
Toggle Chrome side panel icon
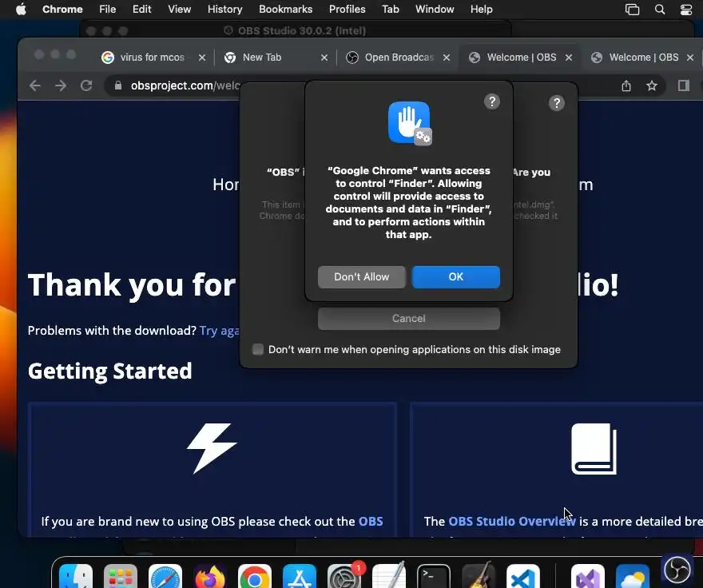(683, 85)
